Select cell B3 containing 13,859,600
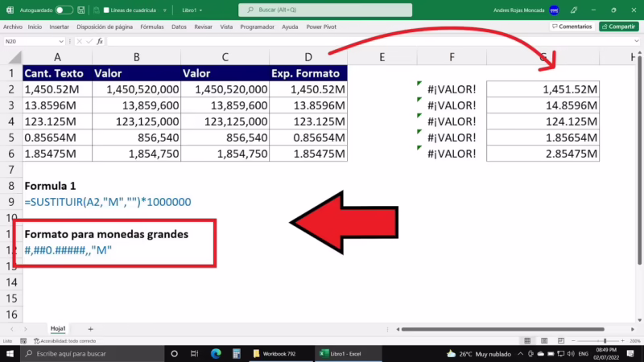This screenshot has width=644, height=362. (x=136, y=105)
